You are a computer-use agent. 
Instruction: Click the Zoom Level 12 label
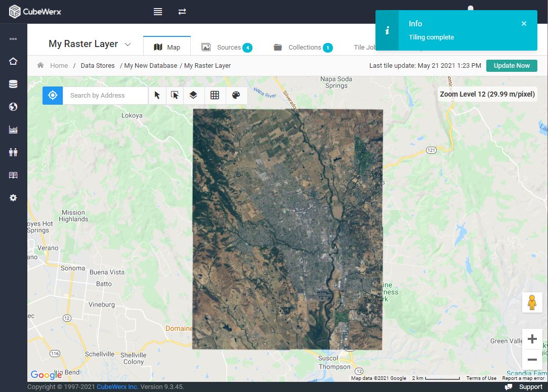pos(487,94)
